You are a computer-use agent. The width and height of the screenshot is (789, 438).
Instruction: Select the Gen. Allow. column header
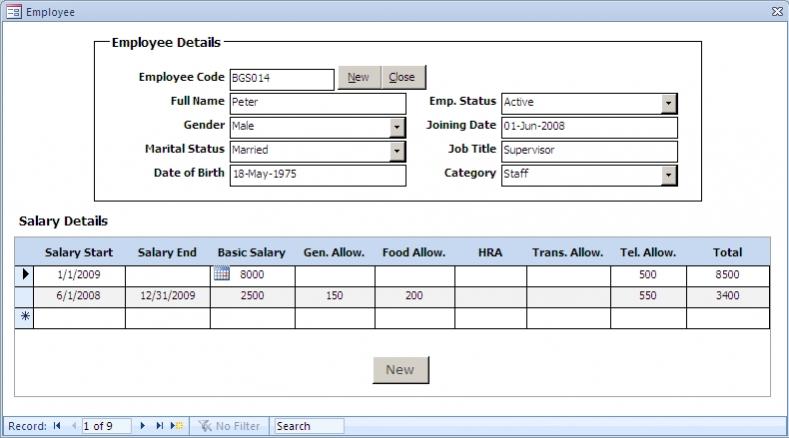click(334, 252)
